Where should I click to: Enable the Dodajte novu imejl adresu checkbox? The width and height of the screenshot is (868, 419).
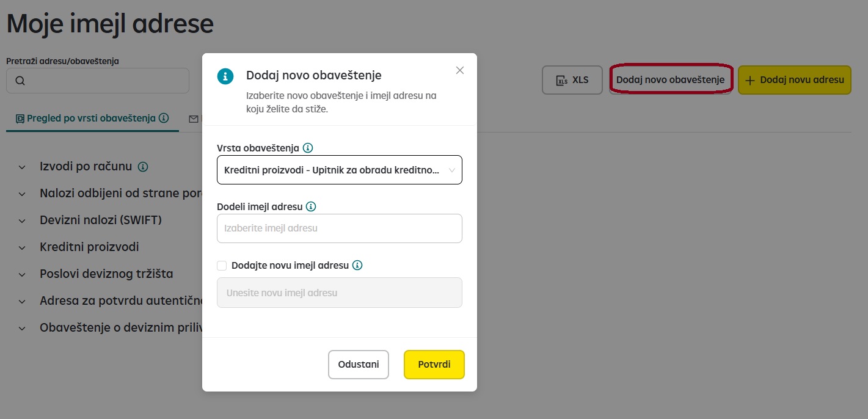(x=222, y=265)
